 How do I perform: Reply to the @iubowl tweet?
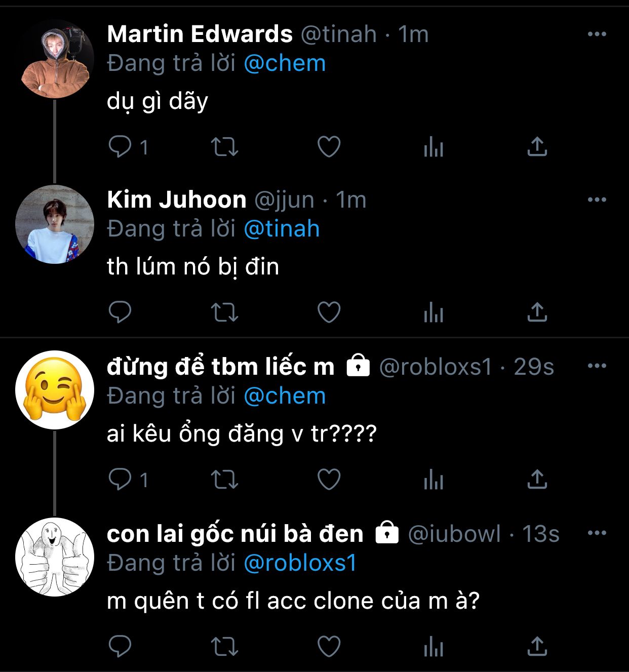[120, 647]
